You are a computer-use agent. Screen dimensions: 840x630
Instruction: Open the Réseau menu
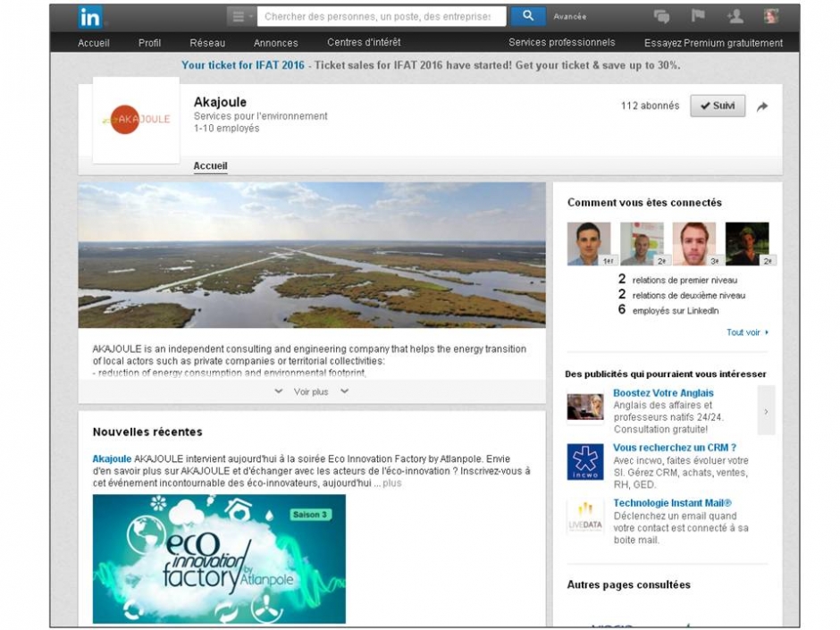207,43
